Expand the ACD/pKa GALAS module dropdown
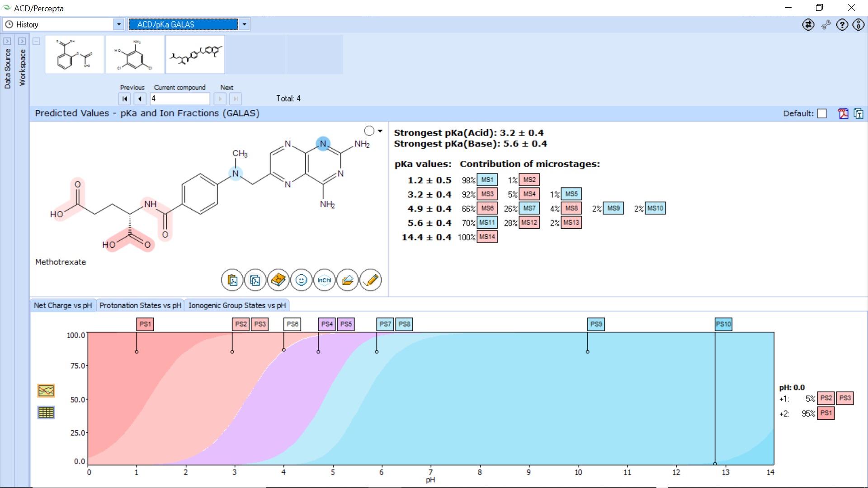The height and width of the screenshot is (488, 868). [x=245, y=24]
